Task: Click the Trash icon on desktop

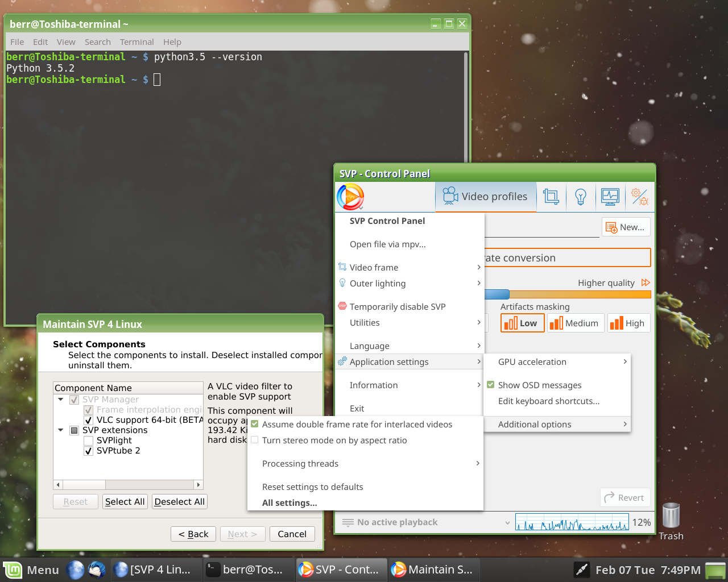Action: coord(671,517)
